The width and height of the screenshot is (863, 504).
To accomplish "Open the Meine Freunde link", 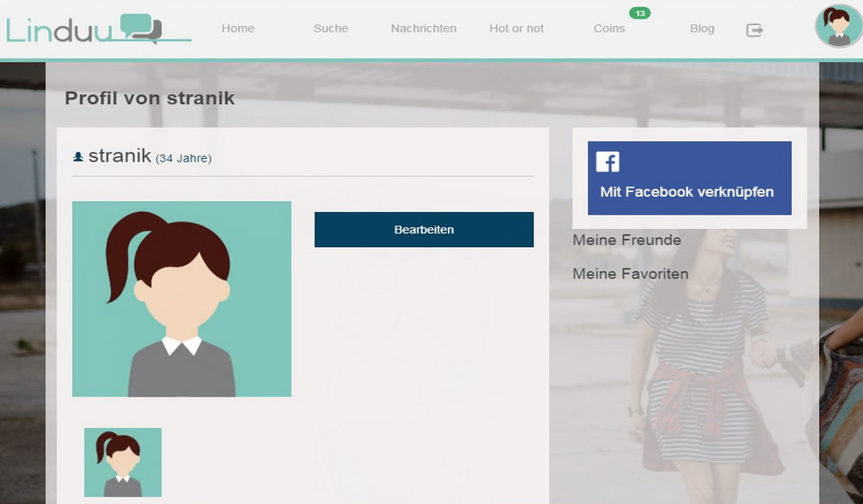I will [x=627, y=240].
